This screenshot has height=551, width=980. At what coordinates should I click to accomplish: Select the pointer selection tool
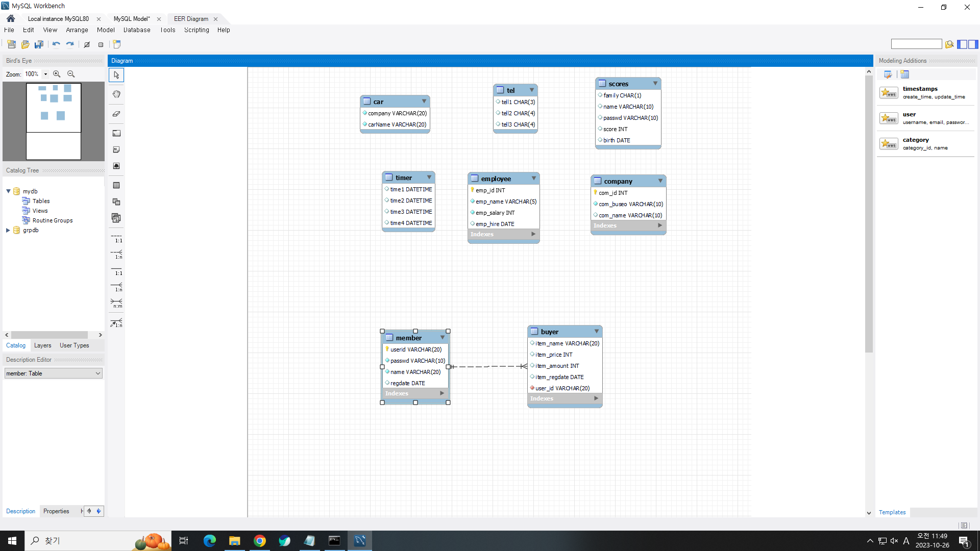[x=116, y=75]
